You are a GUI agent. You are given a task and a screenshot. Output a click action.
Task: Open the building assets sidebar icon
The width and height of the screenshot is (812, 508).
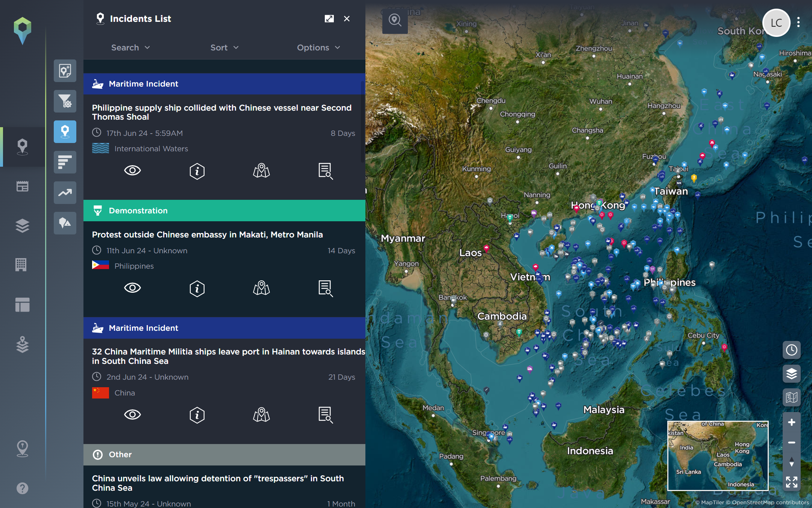click(21, 265)
